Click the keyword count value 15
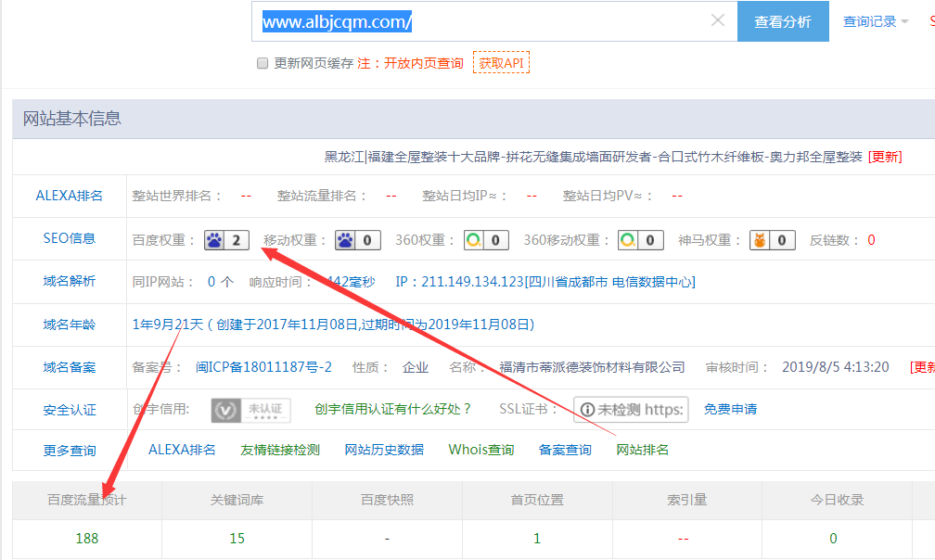This screenshot has height=560, width=935. 237,539
